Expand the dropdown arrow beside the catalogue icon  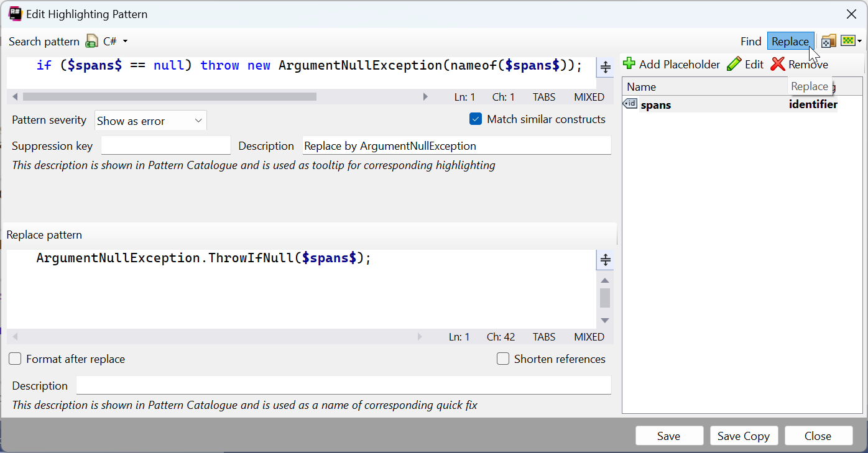pos(860,41)
